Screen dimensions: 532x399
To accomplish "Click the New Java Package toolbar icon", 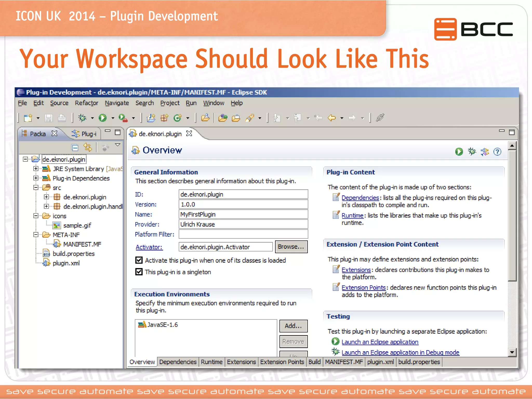I will point(164,118).
